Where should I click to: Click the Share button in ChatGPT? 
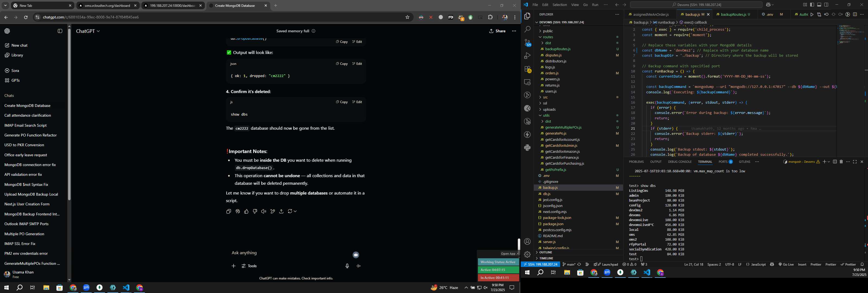pyautogui.click(x=497, y=31)
